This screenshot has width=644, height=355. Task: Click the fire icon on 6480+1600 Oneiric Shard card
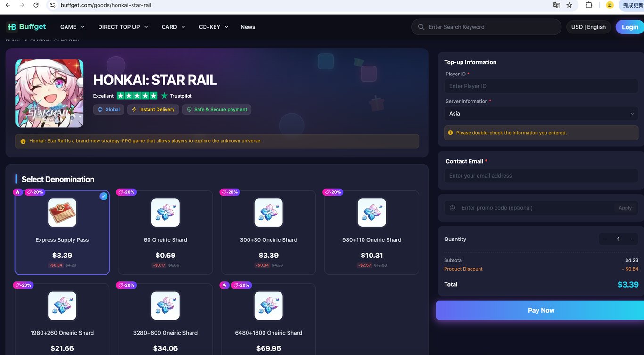coord(224,285)
